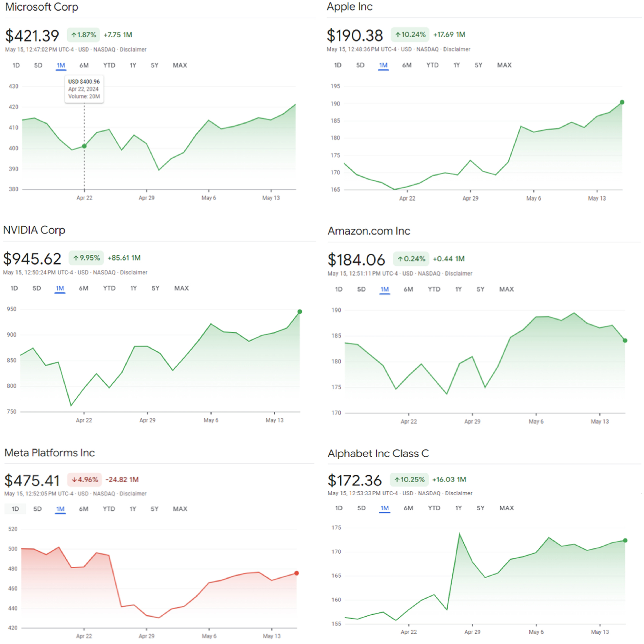The height and width of the screenshot is (644, 644).
Task: Open the Alphabet Inc Class C Disclaimer link
Action: point(459,493)
